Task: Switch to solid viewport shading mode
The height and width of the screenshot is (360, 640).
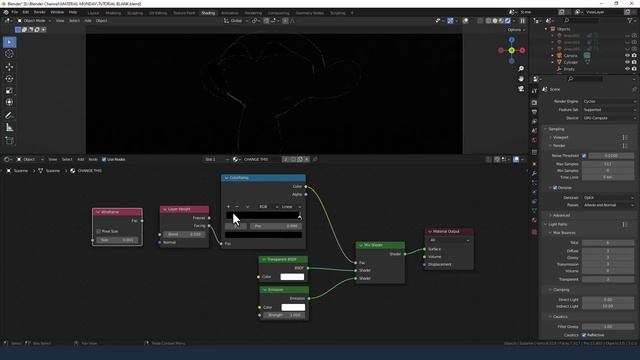Action: pyautogui.click(x=495, y=20)
